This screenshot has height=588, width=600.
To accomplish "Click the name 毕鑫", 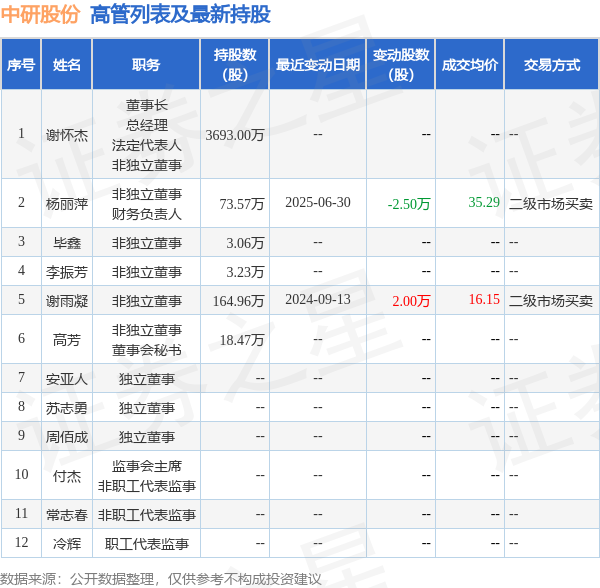I will pyautogui.click(x=67, y=243).
